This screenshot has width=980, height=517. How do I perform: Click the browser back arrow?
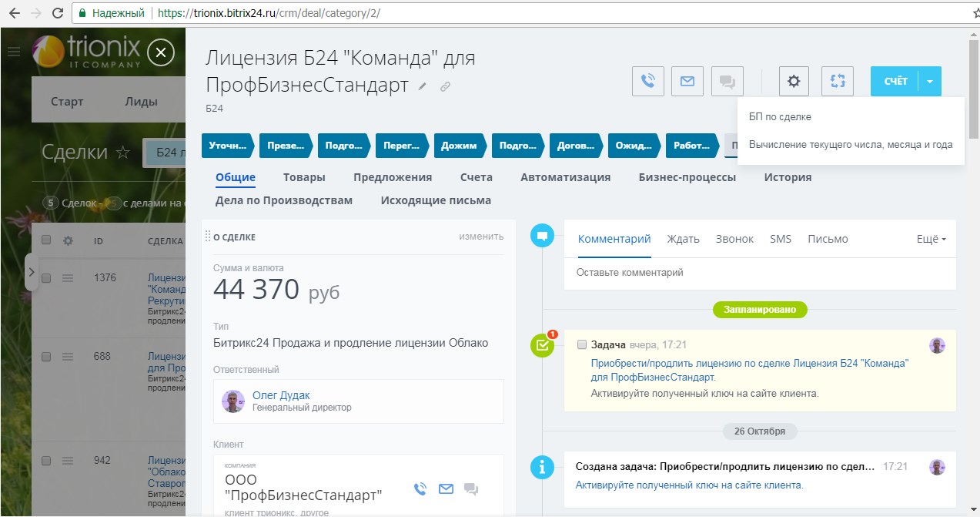coord(15,13)
